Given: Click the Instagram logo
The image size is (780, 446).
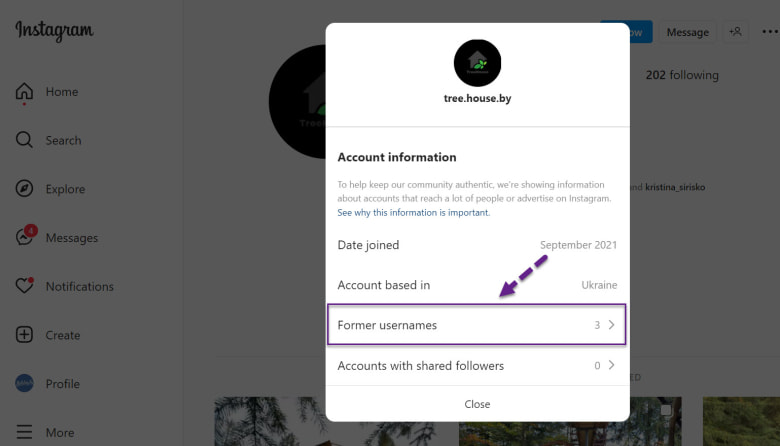Looking at the screenshot, I should click(x=54, y=31).
